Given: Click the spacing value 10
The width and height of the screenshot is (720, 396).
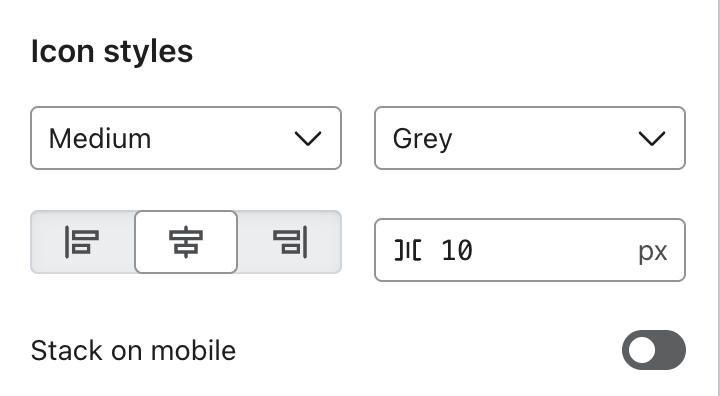Looking at the screenshot, I should 456,251.
